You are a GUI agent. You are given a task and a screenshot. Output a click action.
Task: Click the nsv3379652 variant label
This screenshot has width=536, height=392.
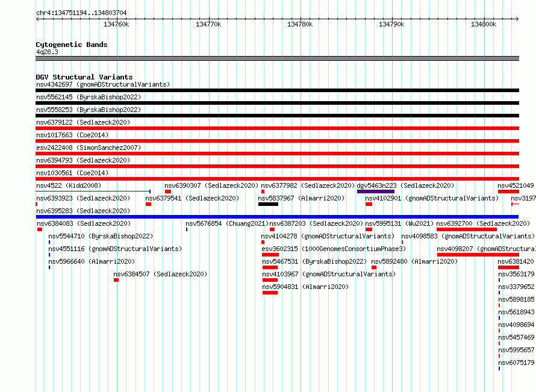pos(516,287)
